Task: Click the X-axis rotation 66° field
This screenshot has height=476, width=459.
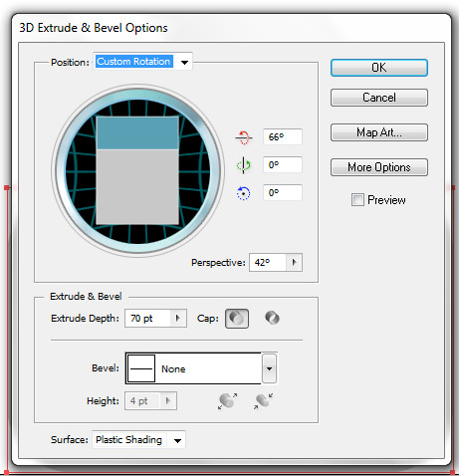Action: pos(283,137)
